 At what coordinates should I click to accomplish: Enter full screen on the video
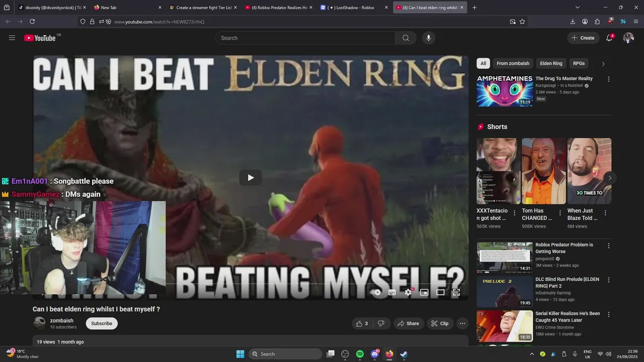click(x=456, y=292)
